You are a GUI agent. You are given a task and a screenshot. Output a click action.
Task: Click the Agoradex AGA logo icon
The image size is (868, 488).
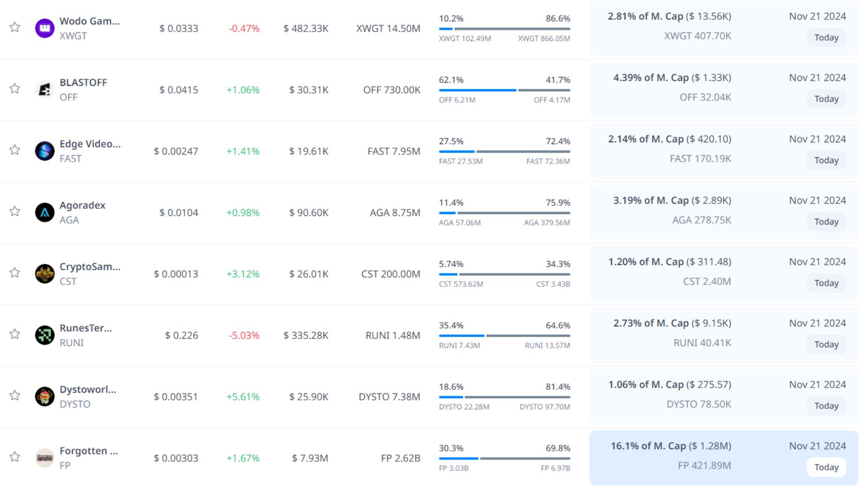tap(45, 212)
